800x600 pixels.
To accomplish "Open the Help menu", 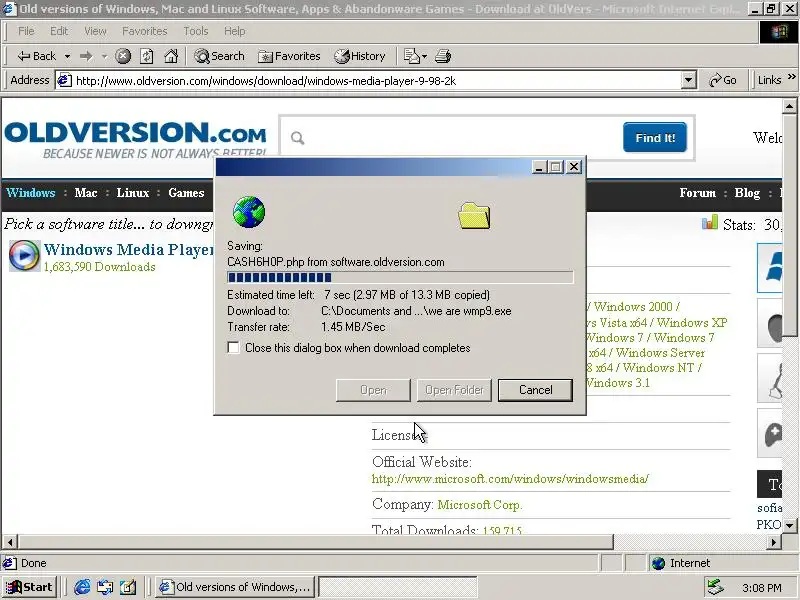I will coord(235,31).
